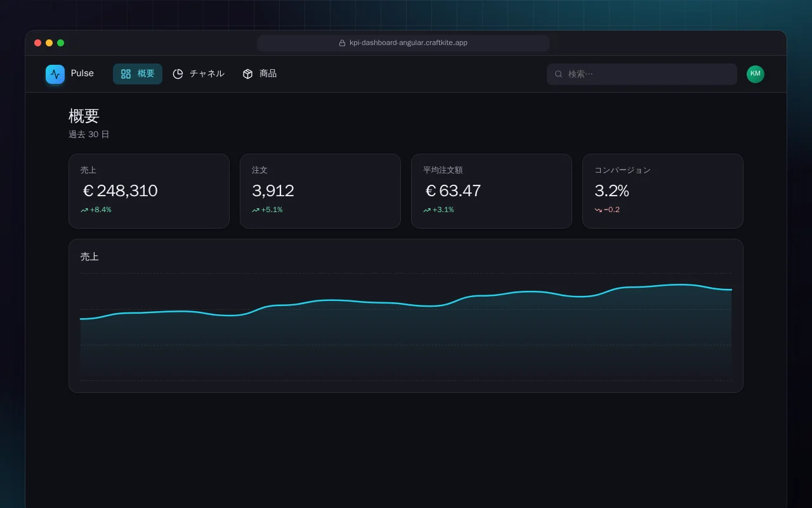Viewport: 812px width, 508px height.
Task: Click the +3.1% change text
Action: 443,210
